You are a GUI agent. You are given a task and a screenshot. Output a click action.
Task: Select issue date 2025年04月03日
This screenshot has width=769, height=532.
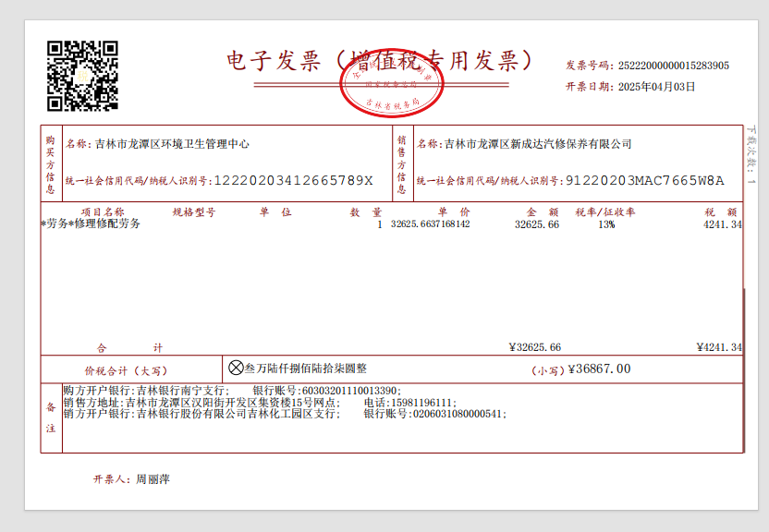pyautogui.click(x=656, y=87)
